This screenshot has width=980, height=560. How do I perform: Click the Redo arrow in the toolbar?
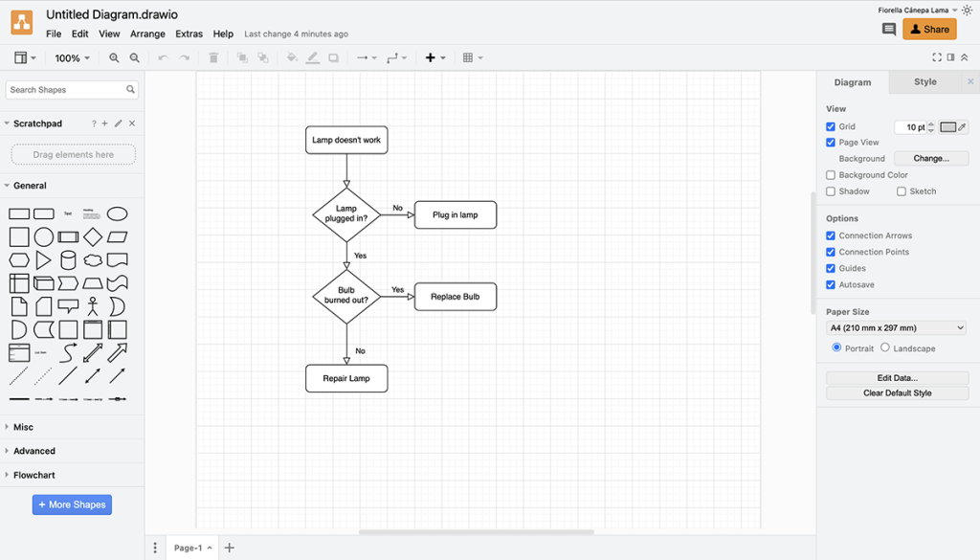pos(183,57)
